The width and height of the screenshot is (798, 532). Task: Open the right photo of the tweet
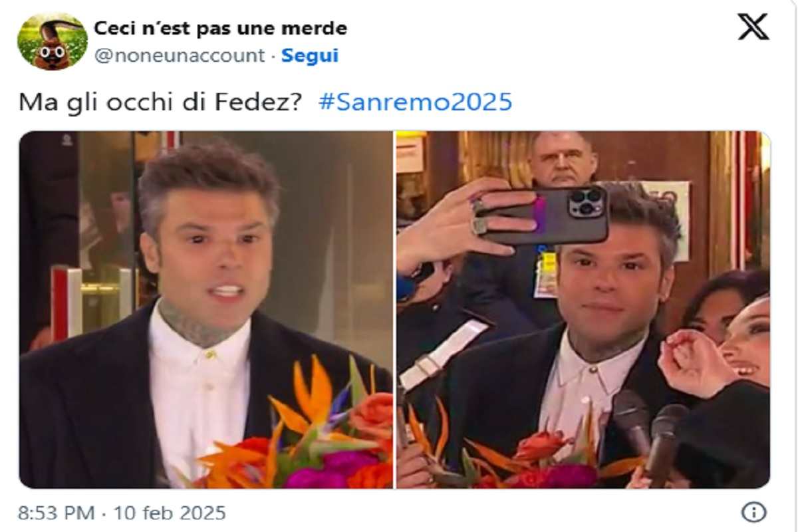pyautogui.click(x=583, y=309)
